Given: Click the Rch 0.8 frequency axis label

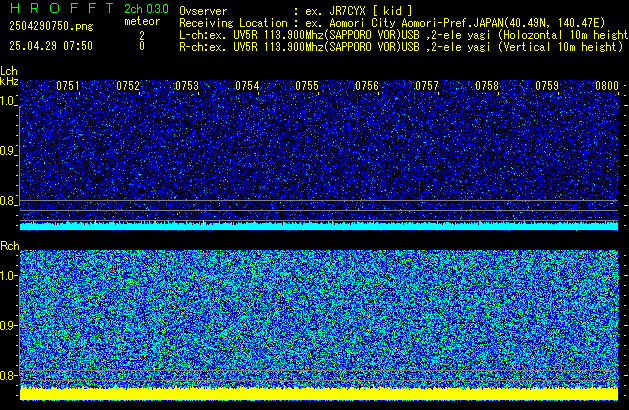Looking at the screenshot, I should 8,375.
